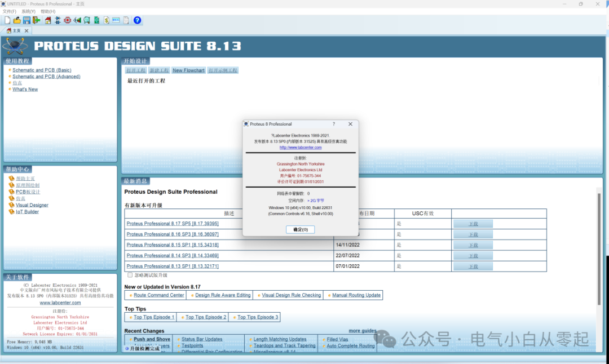Open the What's New tutorial link
Viewport: 609px width, 364px height.
(25, 89)
